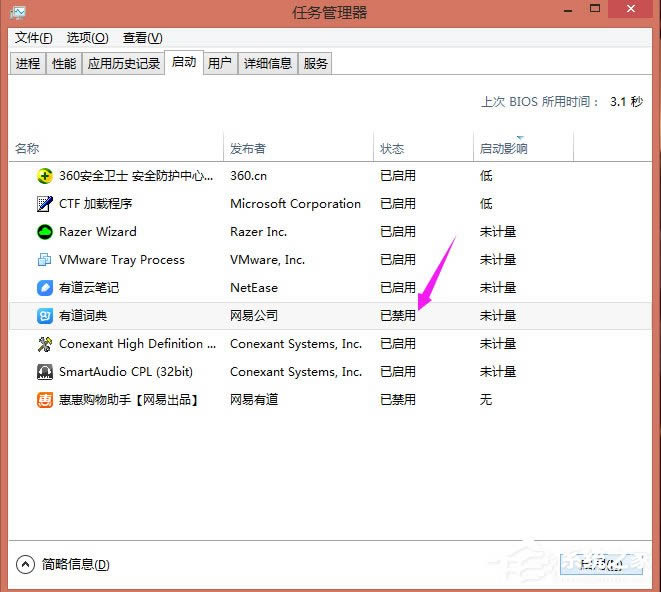This screenshot has height=592, width=661.
Task: Select the SmartAudio CPL (32bit) entry name
Action: pos(126,372)
